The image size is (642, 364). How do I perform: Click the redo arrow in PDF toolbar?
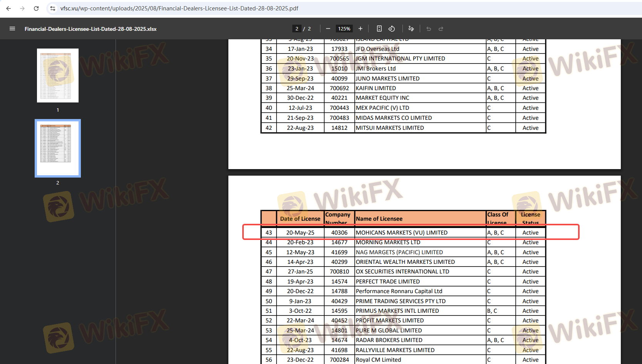click(x=441, y=29)
